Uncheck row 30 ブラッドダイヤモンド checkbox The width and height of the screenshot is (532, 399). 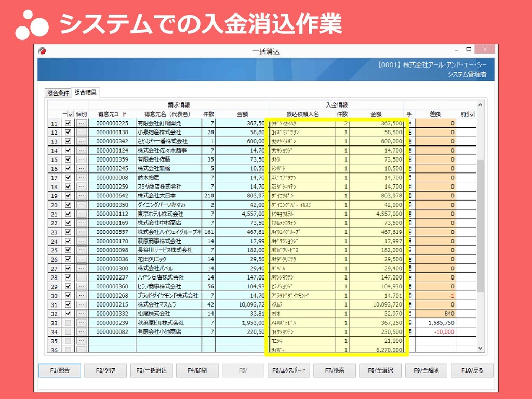point(68,296)
